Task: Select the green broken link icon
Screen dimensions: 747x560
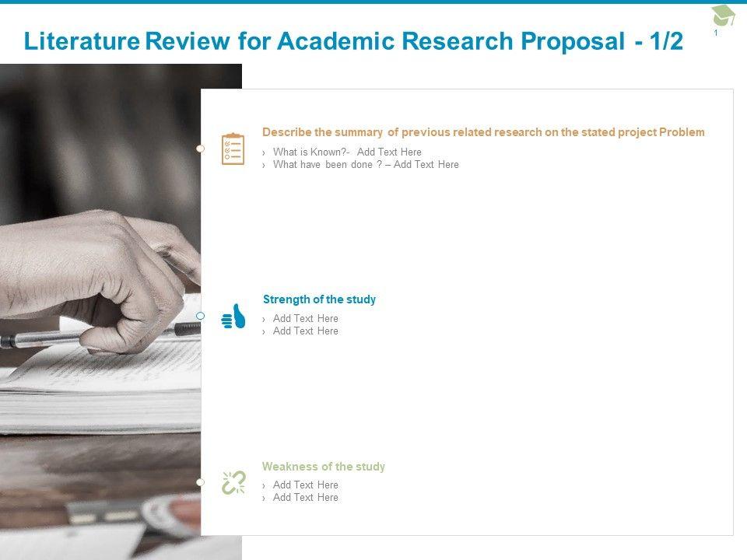Action: coord(233,483)
